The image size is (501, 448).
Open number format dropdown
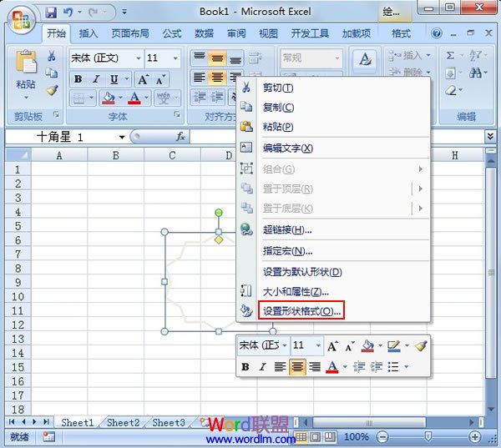pyautogui.click(x=337, y=58)
